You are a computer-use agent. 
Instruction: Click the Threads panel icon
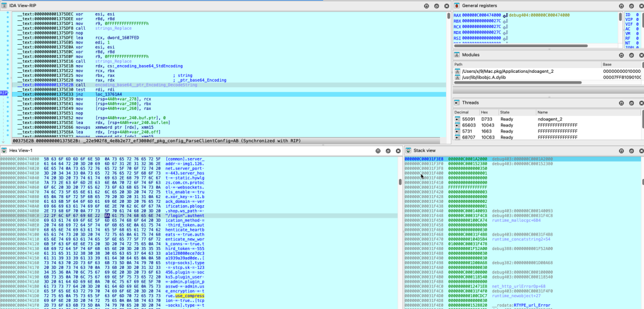(x=457, y=103)
